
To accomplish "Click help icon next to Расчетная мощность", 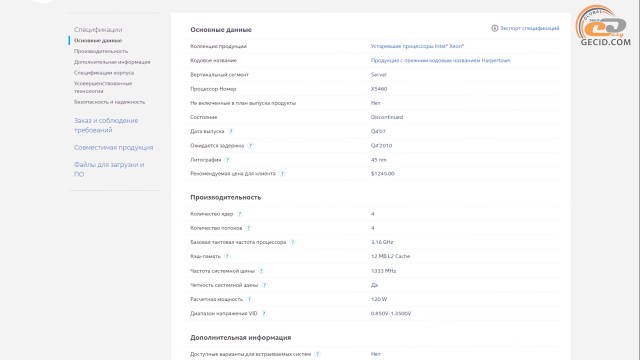I will (249, 299).
